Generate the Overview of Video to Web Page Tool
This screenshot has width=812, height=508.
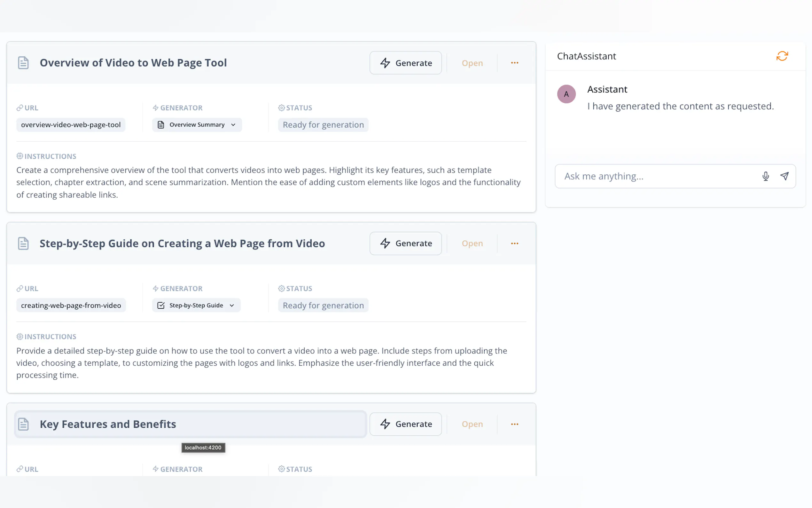point(405,63)
